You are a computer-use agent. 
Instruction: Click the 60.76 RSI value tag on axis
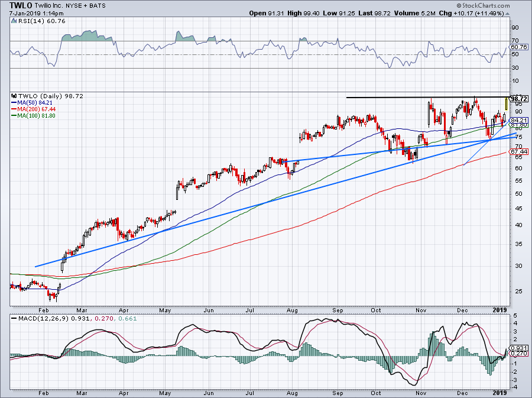[519, 47]
